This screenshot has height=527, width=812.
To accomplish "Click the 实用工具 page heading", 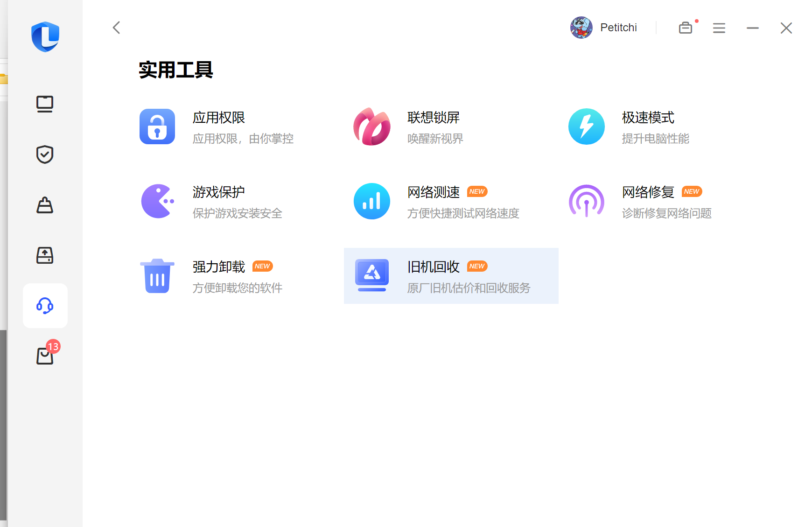I will 176,70.
